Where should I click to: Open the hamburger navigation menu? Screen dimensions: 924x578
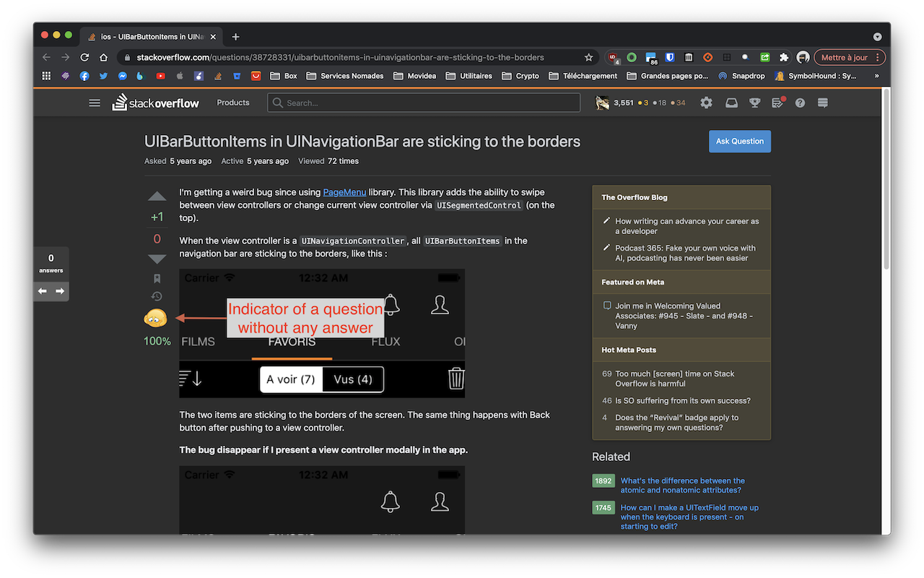click(95, 103)
